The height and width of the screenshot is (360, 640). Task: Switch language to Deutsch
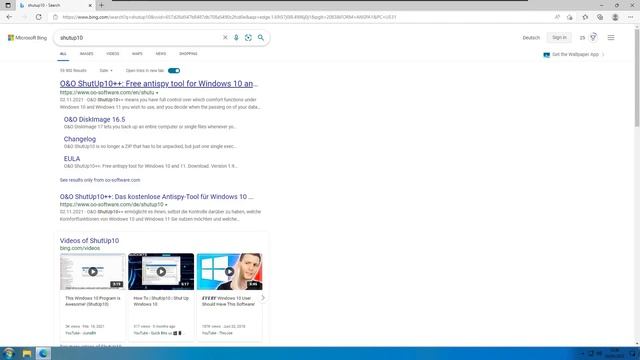(531, 38)
